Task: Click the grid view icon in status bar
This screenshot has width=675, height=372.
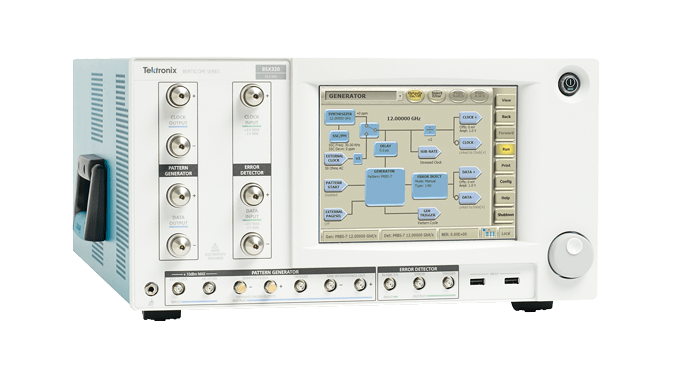Action: click(x=489, y=234)
